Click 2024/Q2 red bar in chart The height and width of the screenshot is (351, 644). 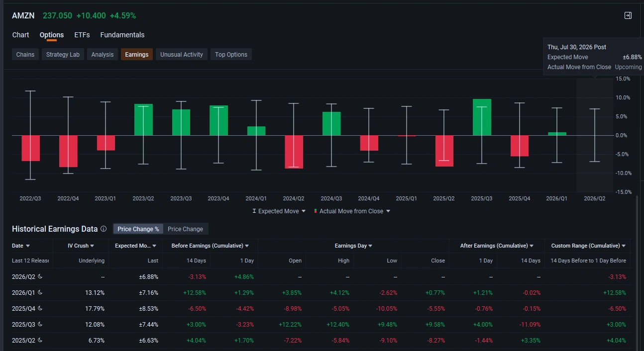coord(294,152)
